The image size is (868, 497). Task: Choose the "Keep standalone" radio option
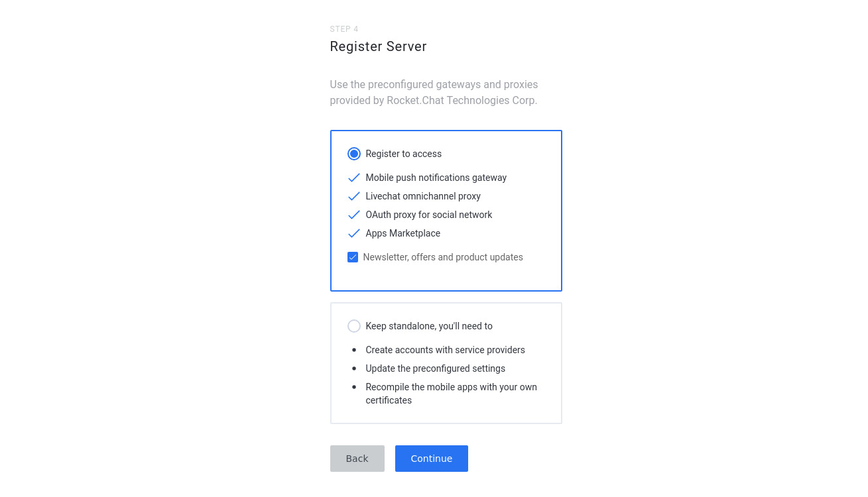(x=354, y=326)
